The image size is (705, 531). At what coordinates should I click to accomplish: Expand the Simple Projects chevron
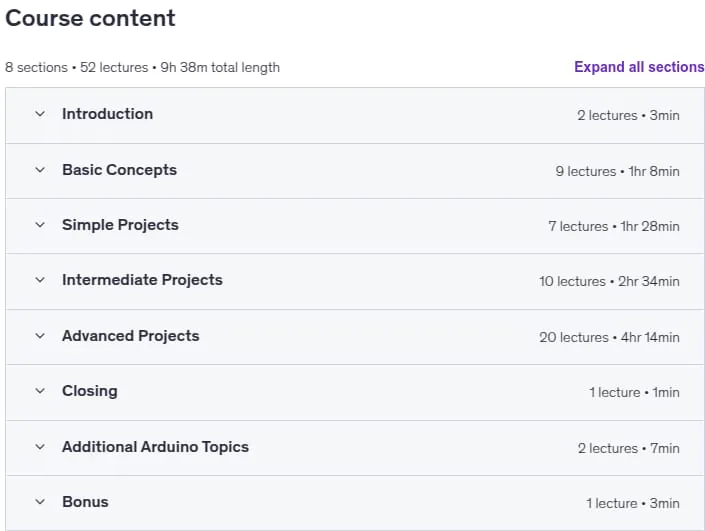tap(40, 225)
